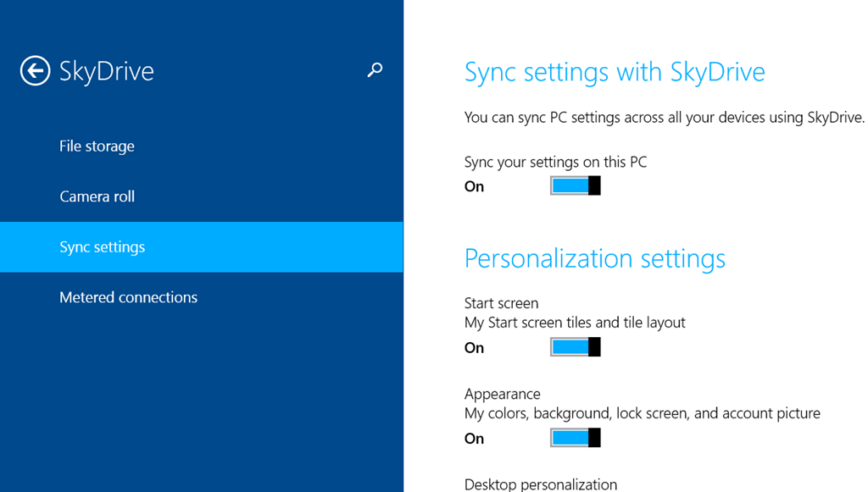The width and height of the screenshot is (868, 492).
Task: Toggle Sync your settings on this PC
Action: [x=576, y=185]
